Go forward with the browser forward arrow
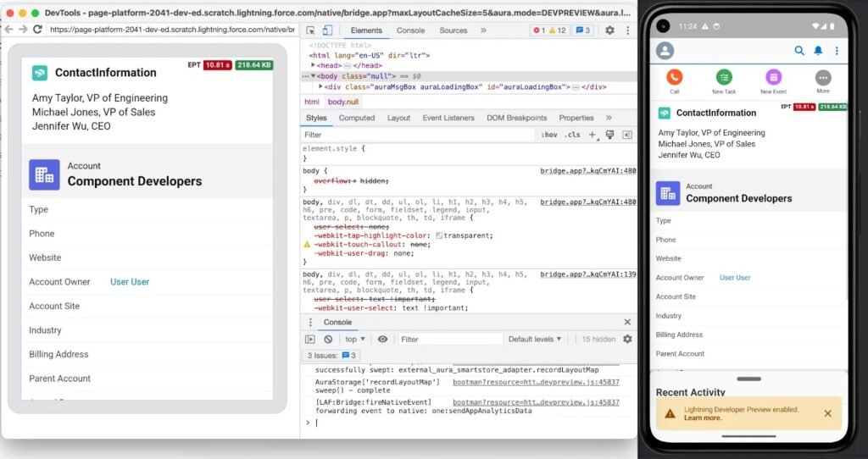The width and height of the screenshot is (868, 459). (23, 30)
